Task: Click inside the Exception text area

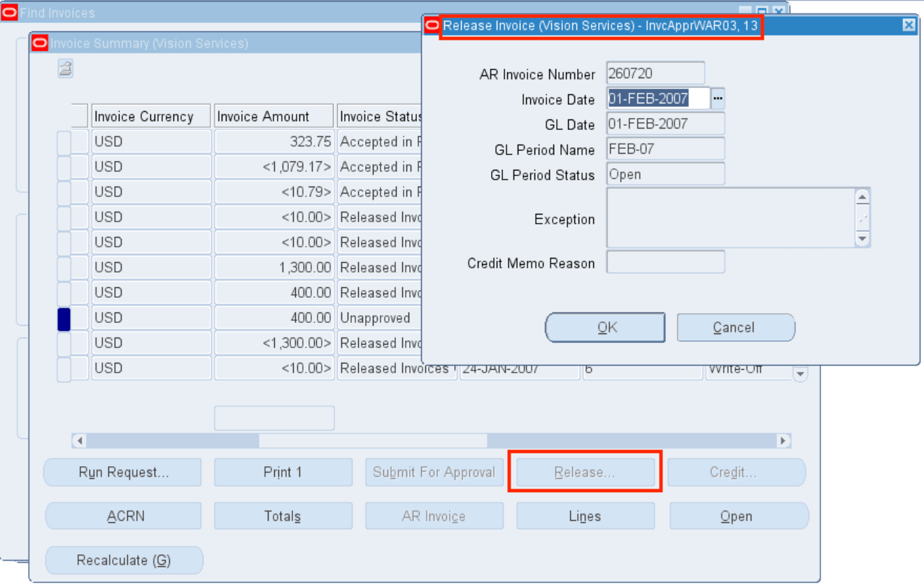Action: [x=730, y=217]
